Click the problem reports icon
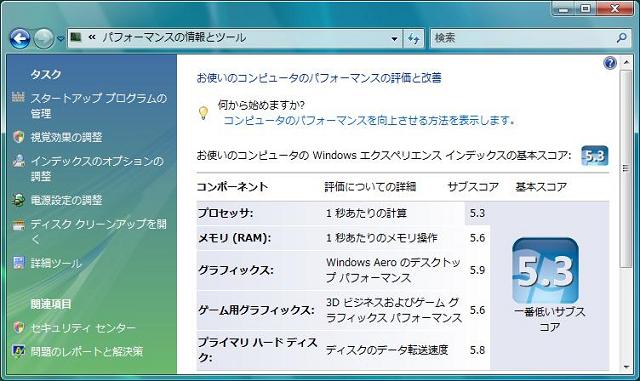The height and width of the screenshot is (381, 640). pos(18,351)
